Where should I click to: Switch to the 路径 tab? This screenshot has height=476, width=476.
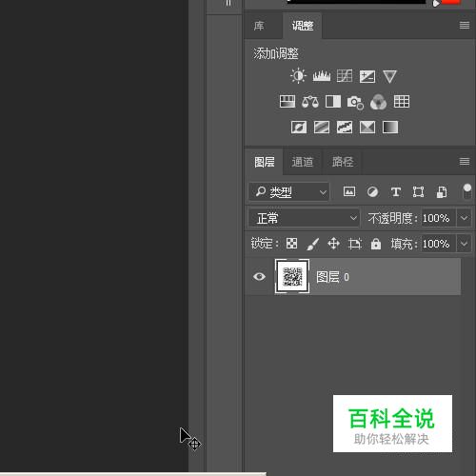[x=343, y=162]
